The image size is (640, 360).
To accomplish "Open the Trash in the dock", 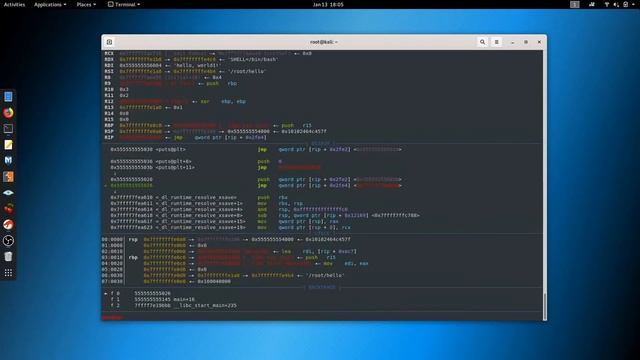I will [x=8, y=256].
